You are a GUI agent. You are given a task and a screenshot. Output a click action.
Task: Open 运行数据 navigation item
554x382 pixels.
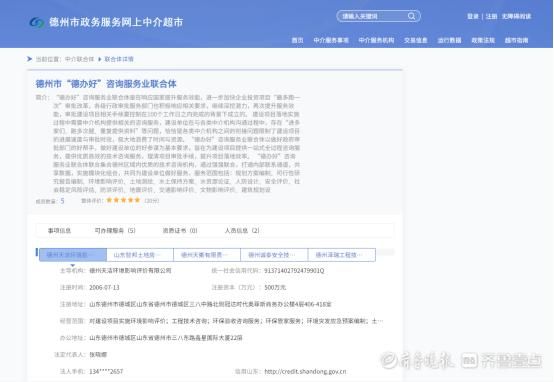pyautogui.click(x=449, y=40)
